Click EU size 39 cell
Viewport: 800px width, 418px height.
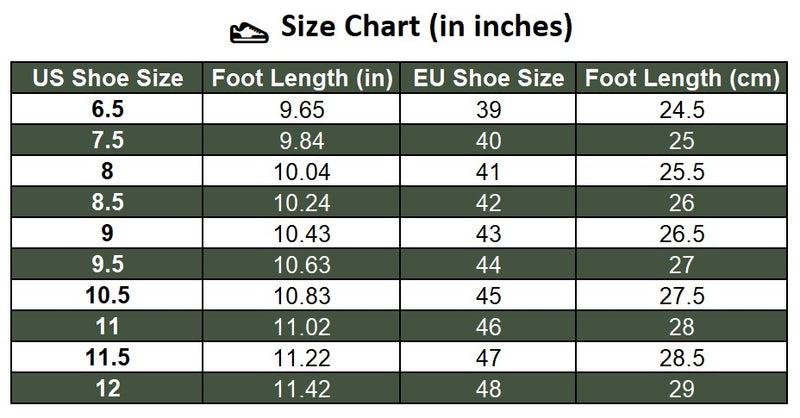click(488, 109)
